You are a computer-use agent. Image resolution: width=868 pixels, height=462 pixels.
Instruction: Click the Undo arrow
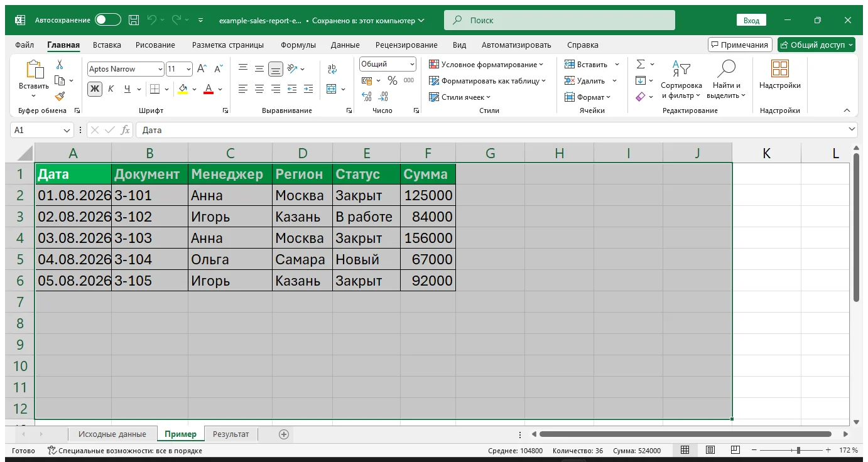[x=151, y=20]
